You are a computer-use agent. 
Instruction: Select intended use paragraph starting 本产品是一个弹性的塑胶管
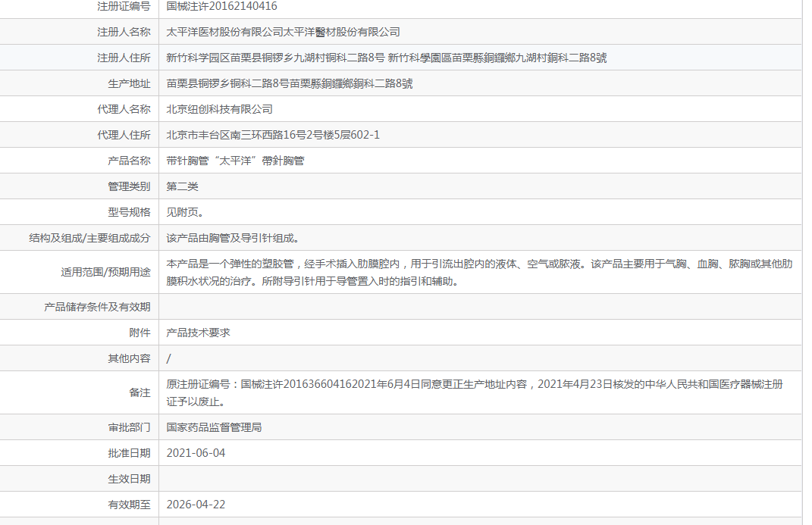point(479,273)
